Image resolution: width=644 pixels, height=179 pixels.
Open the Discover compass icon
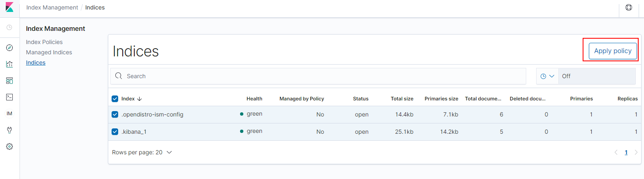[x=9, y=48]
